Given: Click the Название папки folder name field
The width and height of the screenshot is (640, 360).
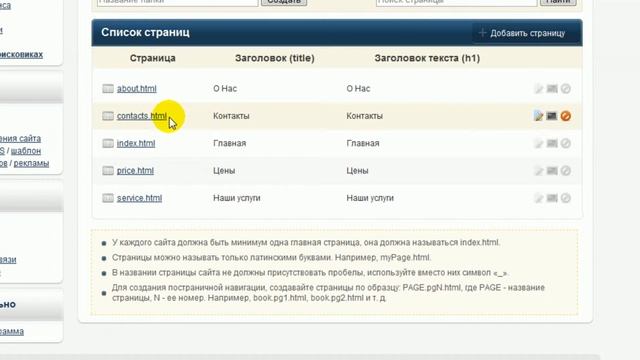Looking at the screenshot, I should click(178, 2).
